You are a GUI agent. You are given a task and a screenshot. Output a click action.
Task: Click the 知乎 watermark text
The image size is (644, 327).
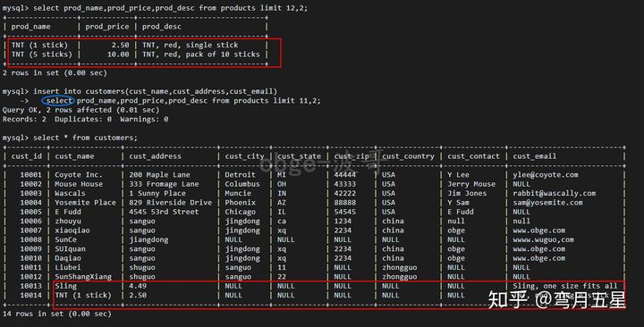pyautogui.click(x=508, y=300)
